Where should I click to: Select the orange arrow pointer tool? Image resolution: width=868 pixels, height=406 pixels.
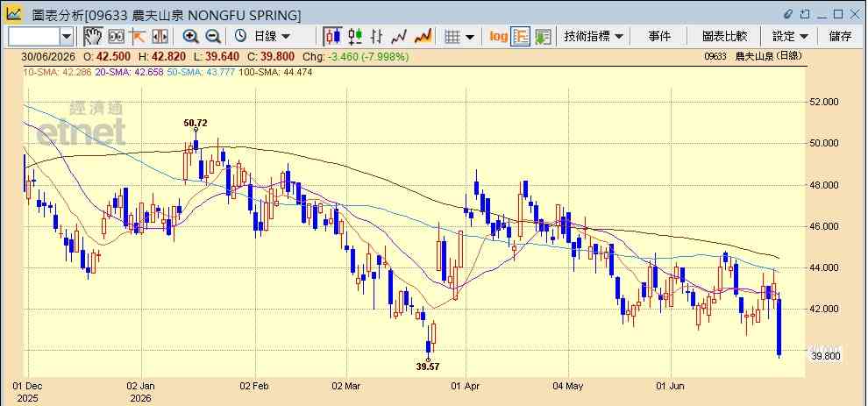[x=138, y=37]
